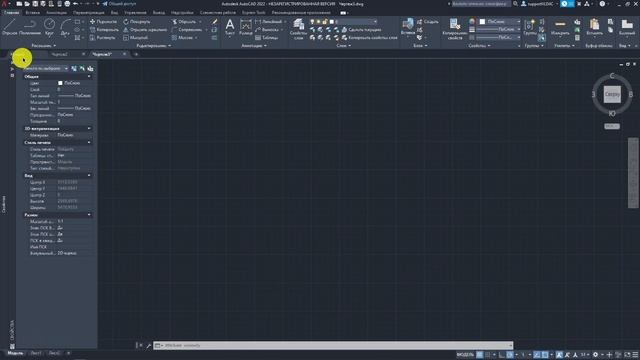This screenshot has height=360, width=640.
Task: Click the Массив (Array) tool
Action: coord(182,38)
